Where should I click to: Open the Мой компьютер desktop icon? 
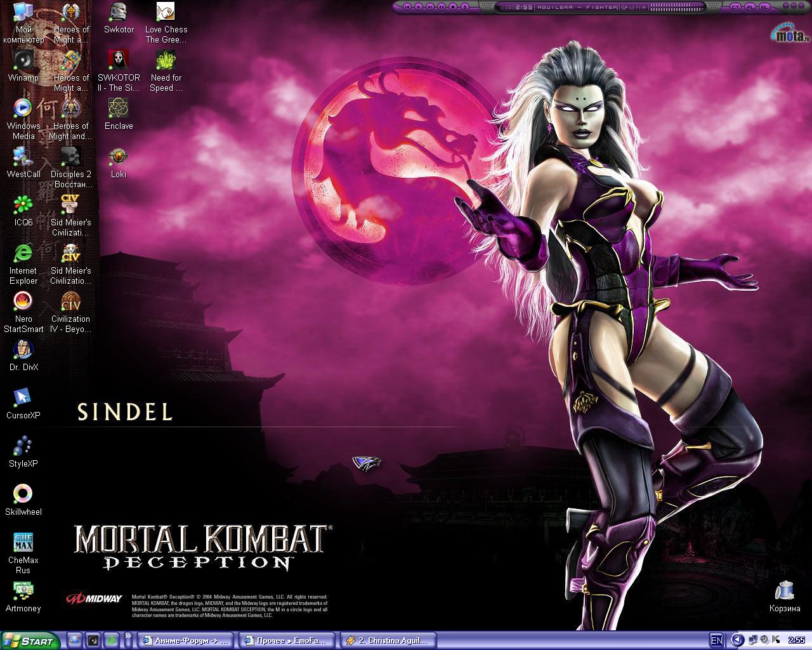pyautogui.click(x=23, y=23)
